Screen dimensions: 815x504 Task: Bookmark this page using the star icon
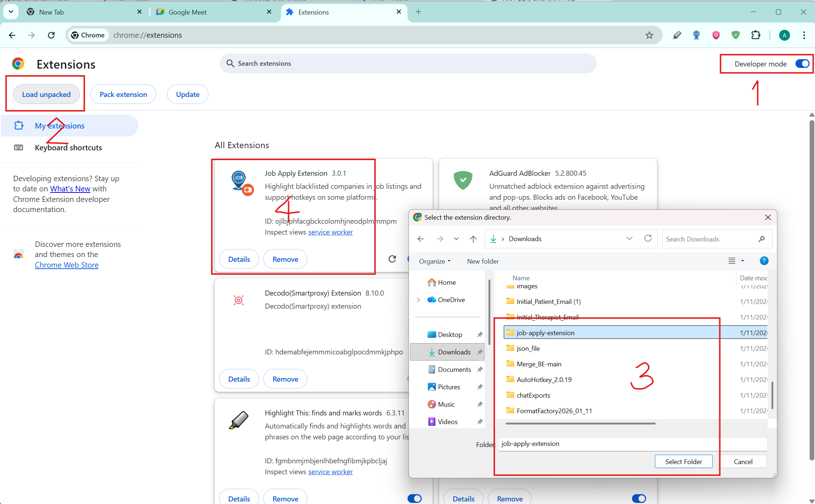[x=649, y=35]
